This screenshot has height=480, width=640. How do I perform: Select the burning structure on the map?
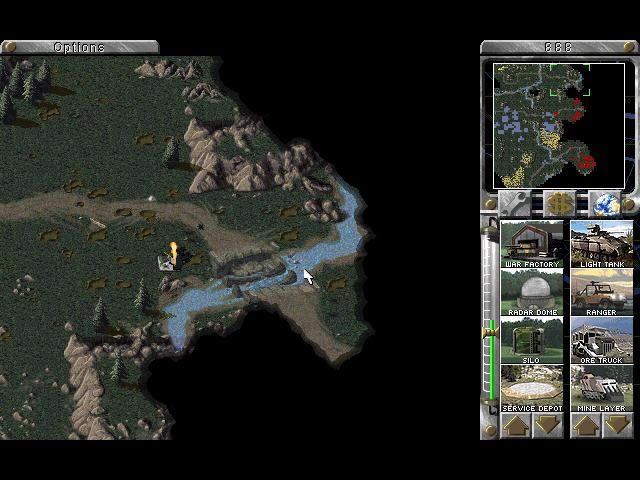173,257
